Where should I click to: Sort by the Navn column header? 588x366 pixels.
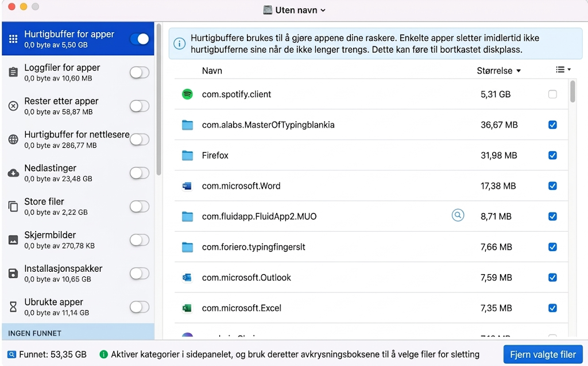pyautogui.click(x=212, y=71)
